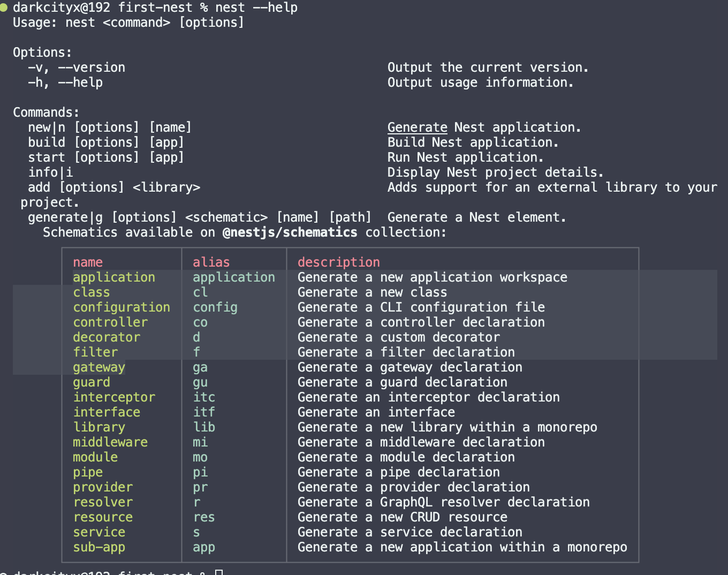Click 'Display Nest project details.' text
728x575 pixels.
coord(496,172)
